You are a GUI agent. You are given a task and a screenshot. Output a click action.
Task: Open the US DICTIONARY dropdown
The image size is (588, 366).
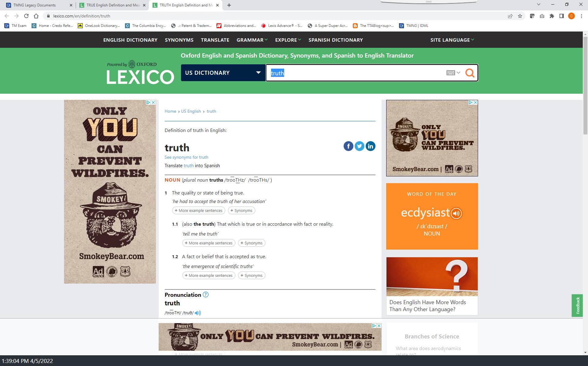(223, 73)
